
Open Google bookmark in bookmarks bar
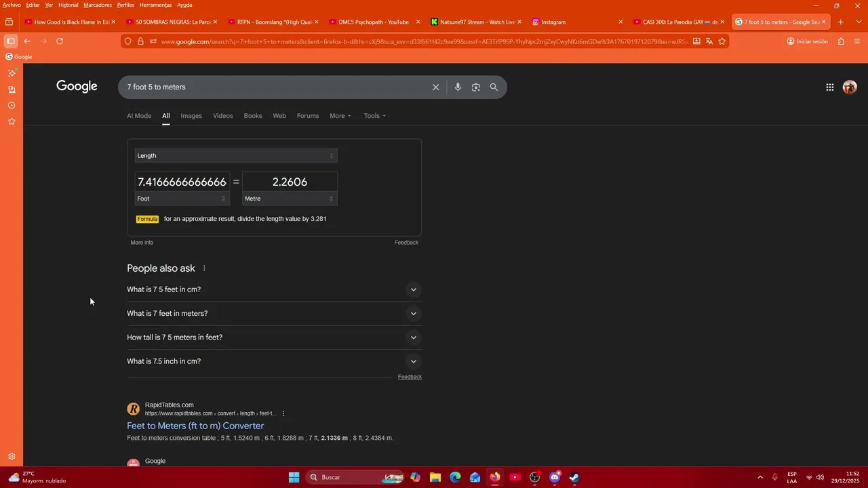coord(19,57)
